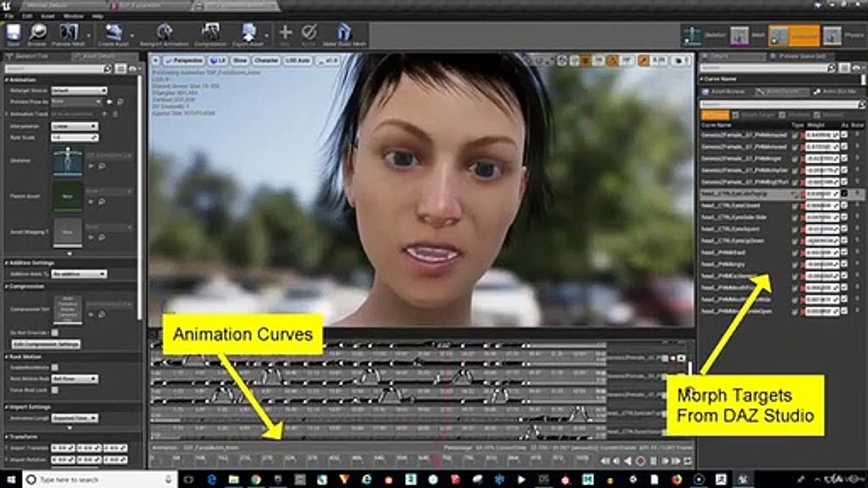Click the Lit view mode button
The image size is (868, 488).
pyautogui.click(x=218, y=60)
